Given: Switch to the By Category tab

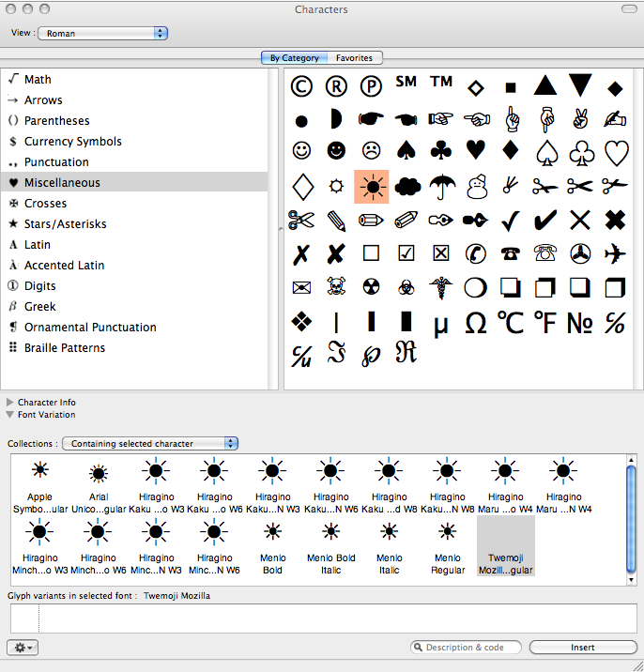Looking at the screenshot, I should (294, 58).
